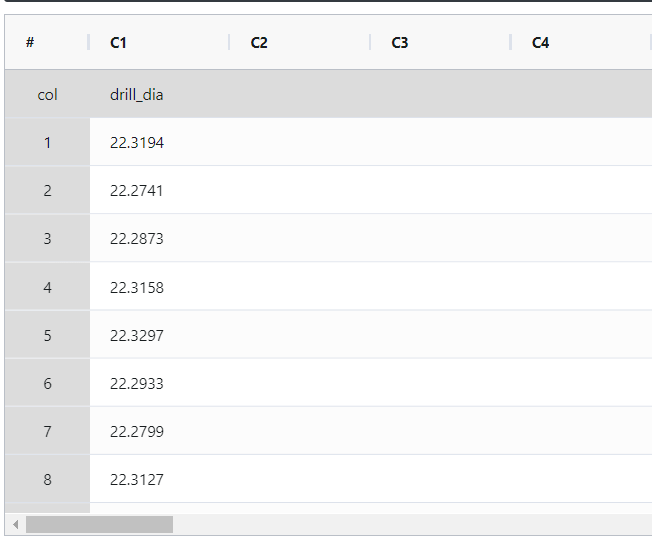This screenshot has height=541, width=652.
Task: Click cell containing 22.3297
Action: click(x=159, y=335)
